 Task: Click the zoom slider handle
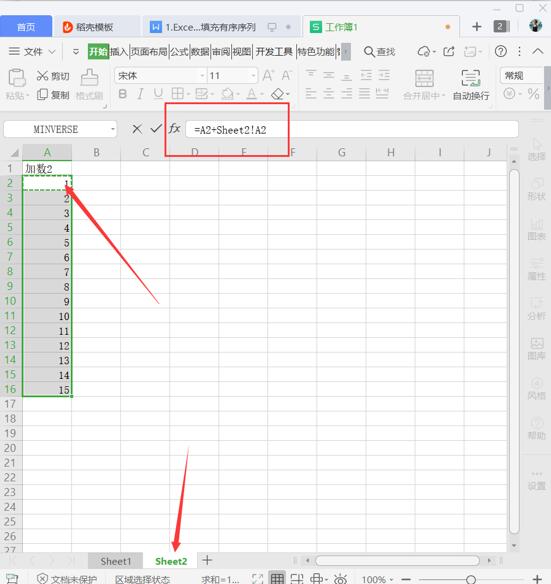471,579
